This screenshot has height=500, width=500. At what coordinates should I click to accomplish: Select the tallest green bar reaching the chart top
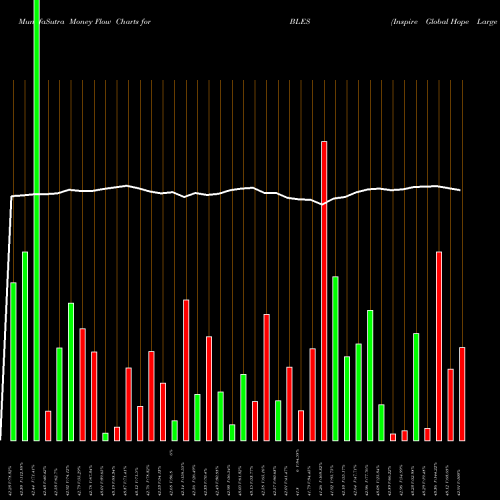pyautogui.click(x=37, y=220)
